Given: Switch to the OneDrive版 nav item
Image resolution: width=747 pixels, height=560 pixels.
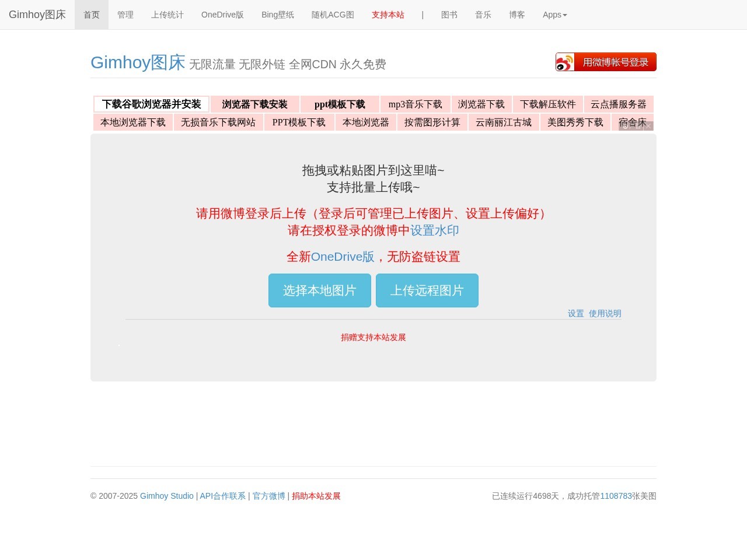Looking at the screenshot, I should coord(222,15).
